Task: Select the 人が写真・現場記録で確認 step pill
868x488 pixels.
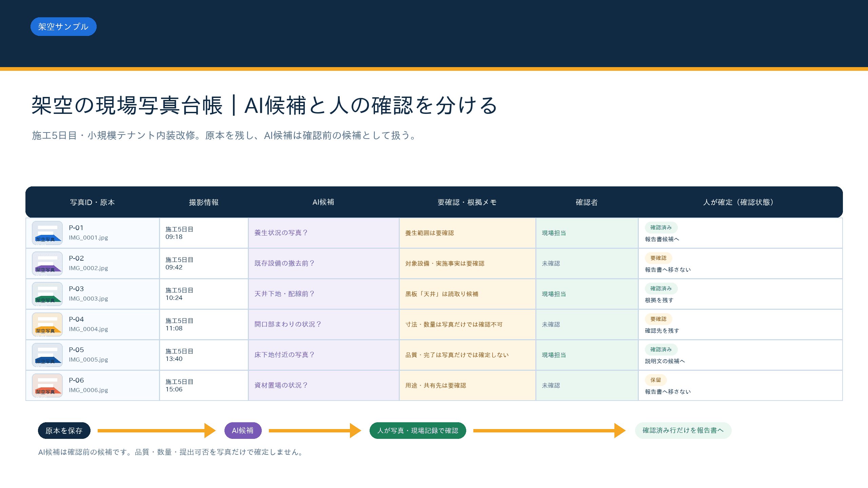Action: click(418, 430)
